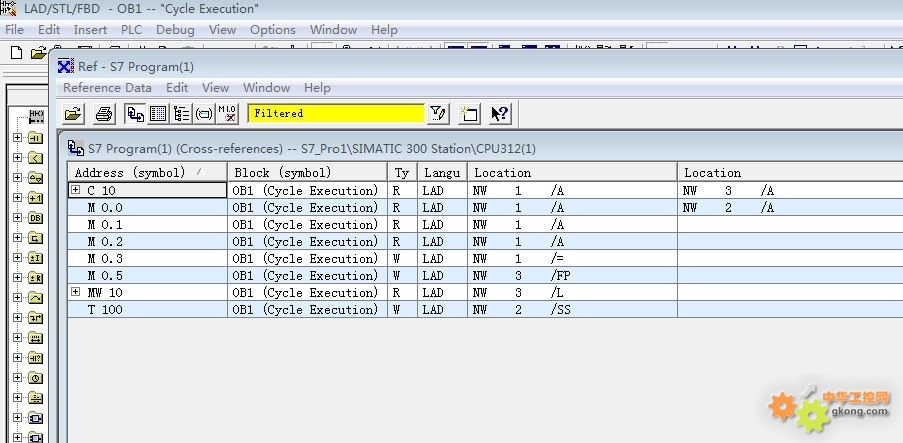Image resolution: width=903 pixels, height=443 pixels.
Task: Open the PLC menu
Action: coord(131,30)
